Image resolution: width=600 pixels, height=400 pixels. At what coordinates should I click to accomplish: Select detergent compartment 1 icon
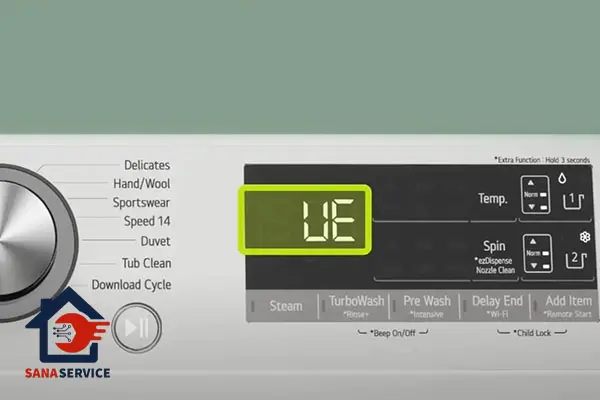click(574, 201)
